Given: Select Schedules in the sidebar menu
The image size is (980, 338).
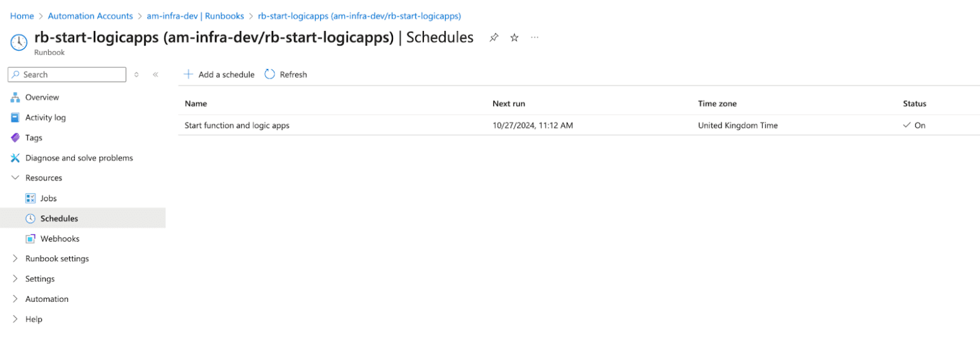Looking at the screenshot, I should [x=59, y=219].
